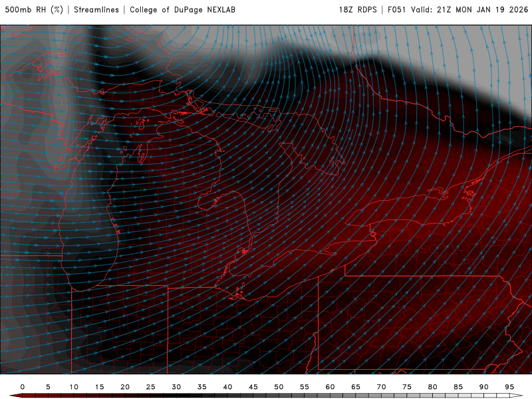Click the colorbar label "50"
Image resolution: width=532 pixels, height=399 pixels.
tap(279, 387)
